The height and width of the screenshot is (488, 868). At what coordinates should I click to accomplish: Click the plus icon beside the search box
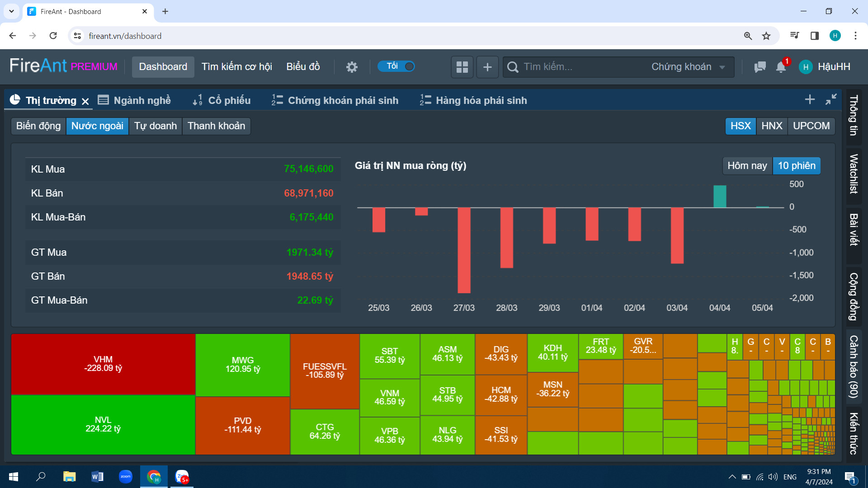point(487,67)
